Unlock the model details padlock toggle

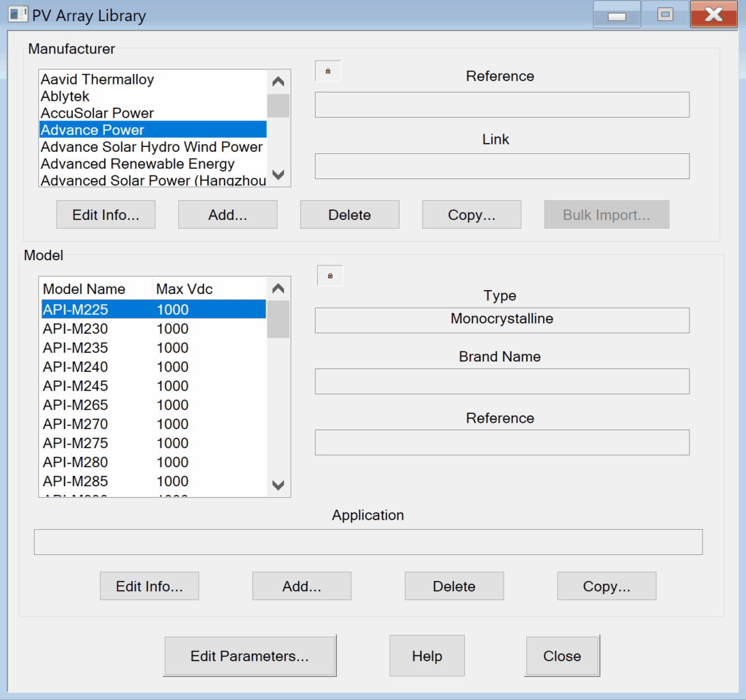coord(329,275)
